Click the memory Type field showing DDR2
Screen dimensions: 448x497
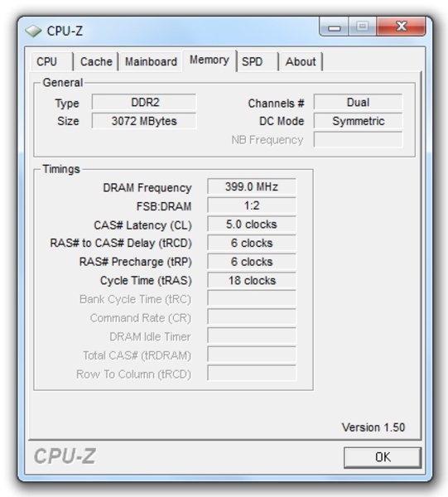pos(144,103)
